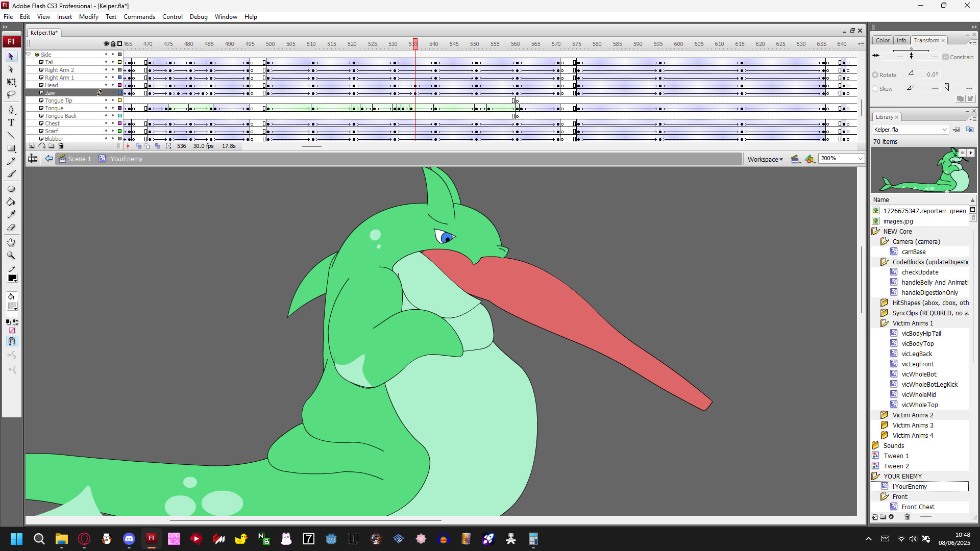Select the Selection (arrow) tool

[x=11, y=56]
